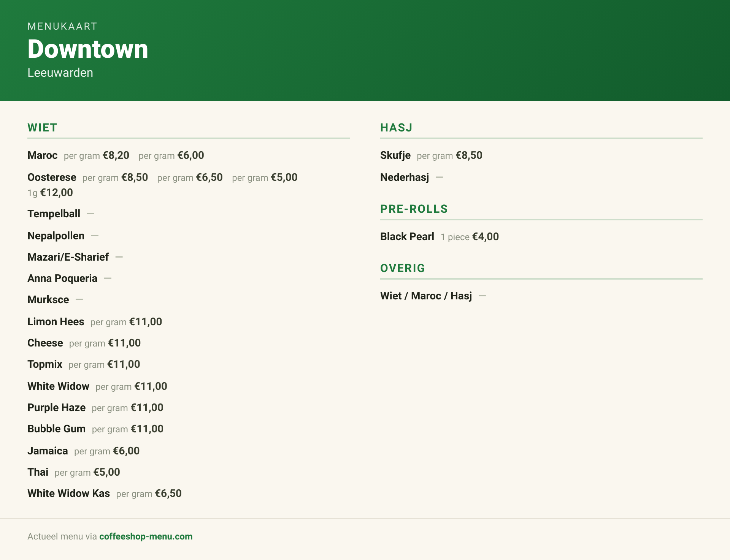The height and width of the screenshot is (560, 730).
Task: Select the Murksce item
Action: 48,300
